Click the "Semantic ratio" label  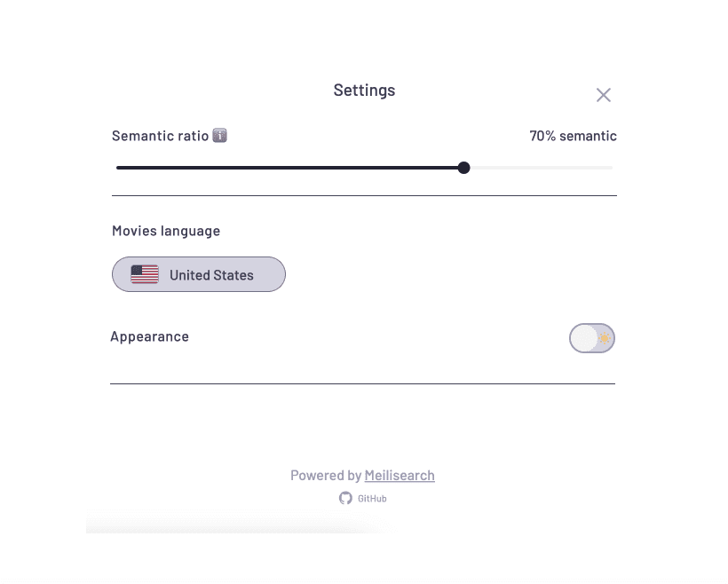point(160,136)
